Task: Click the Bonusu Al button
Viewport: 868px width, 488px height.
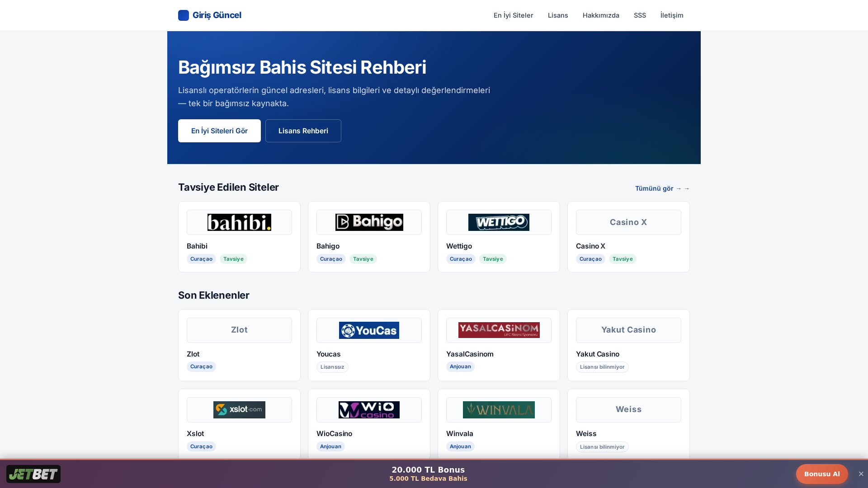Action: [822, 474]
